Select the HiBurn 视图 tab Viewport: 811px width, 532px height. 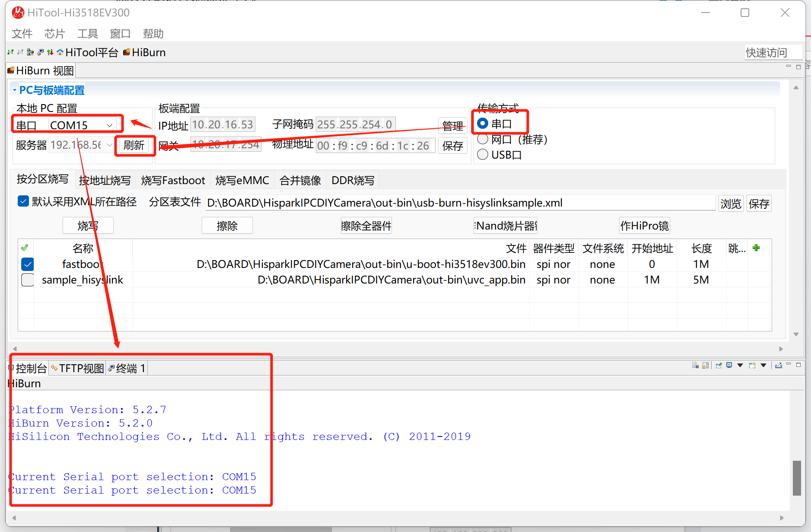pyautogui.click(x=41, y=70)
